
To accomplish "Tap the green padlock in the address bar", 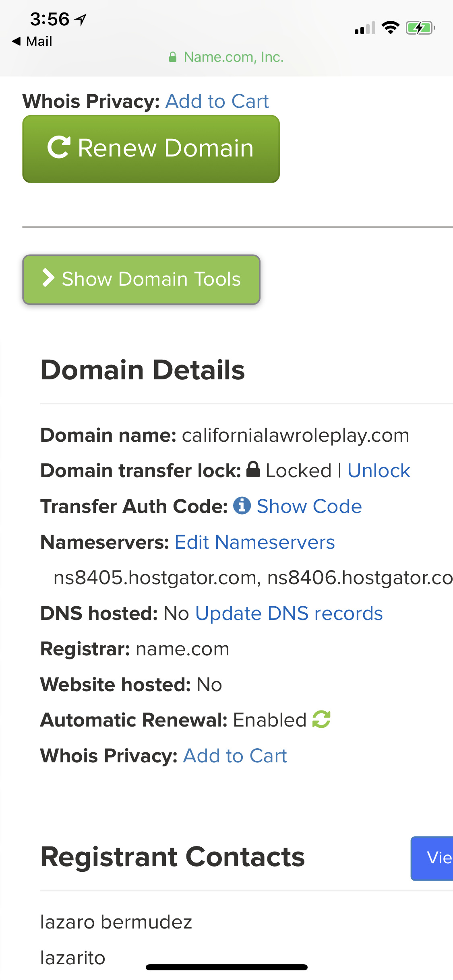I will click(173, 57).
